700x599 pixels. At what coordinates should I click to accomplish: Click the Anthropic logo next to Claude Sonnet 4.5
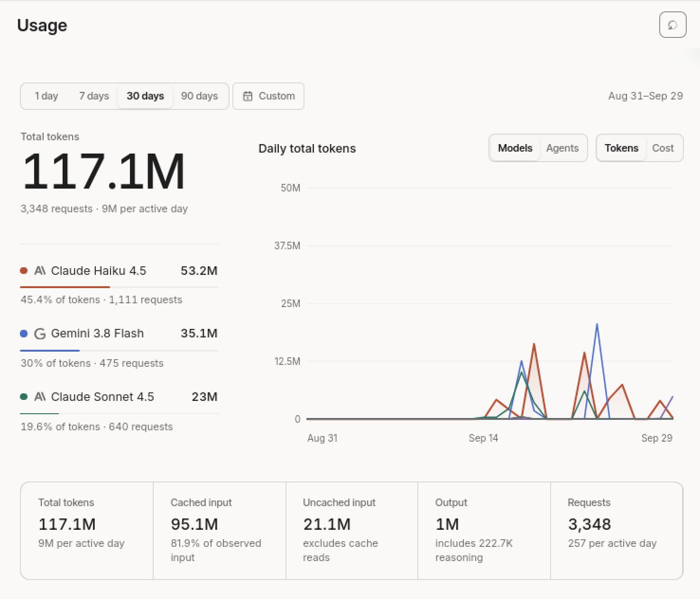tap(40, 397)
